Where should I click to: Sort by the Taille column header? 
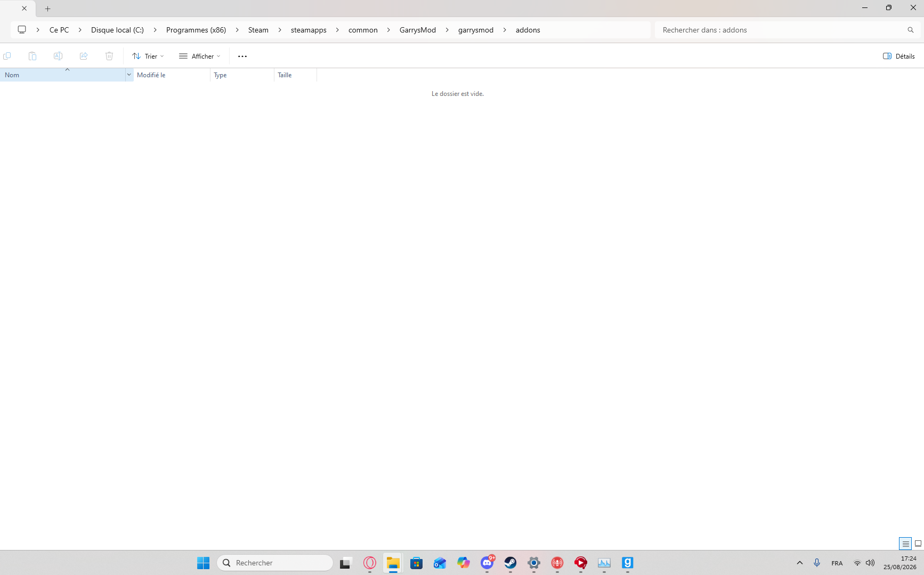point(296,75)
